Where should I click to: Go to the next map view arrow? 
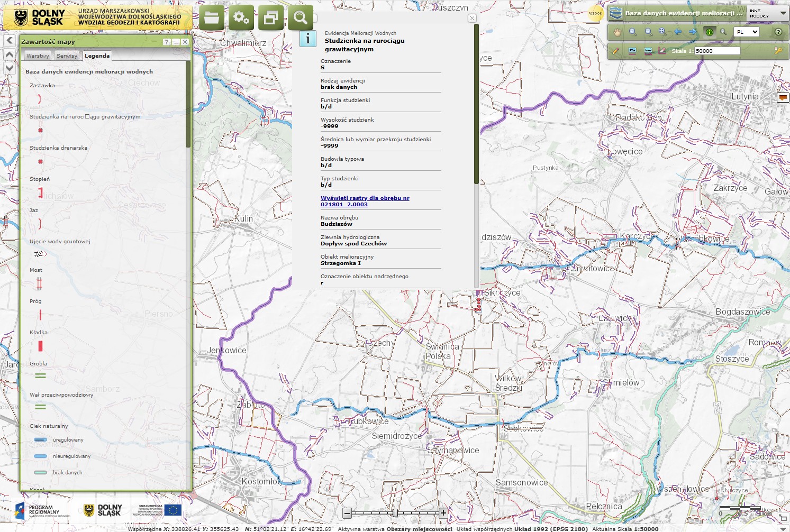click(693, 32)
